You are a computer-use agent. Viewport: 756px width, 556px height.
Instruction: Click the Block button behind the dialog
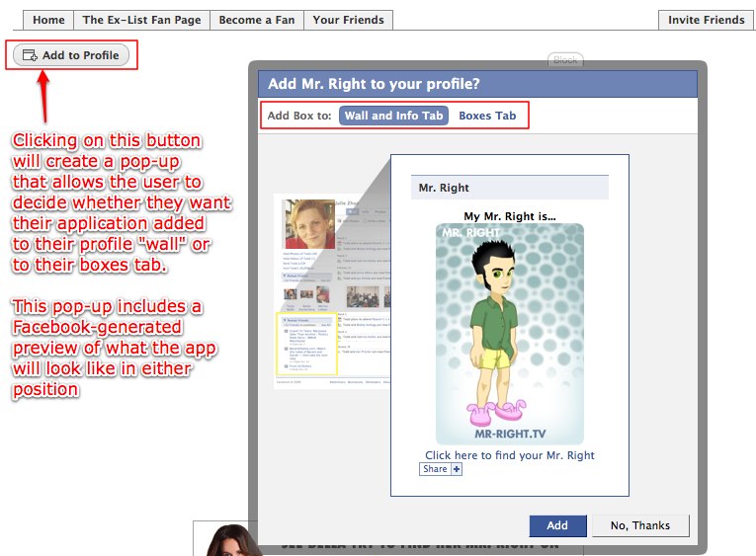565,59
